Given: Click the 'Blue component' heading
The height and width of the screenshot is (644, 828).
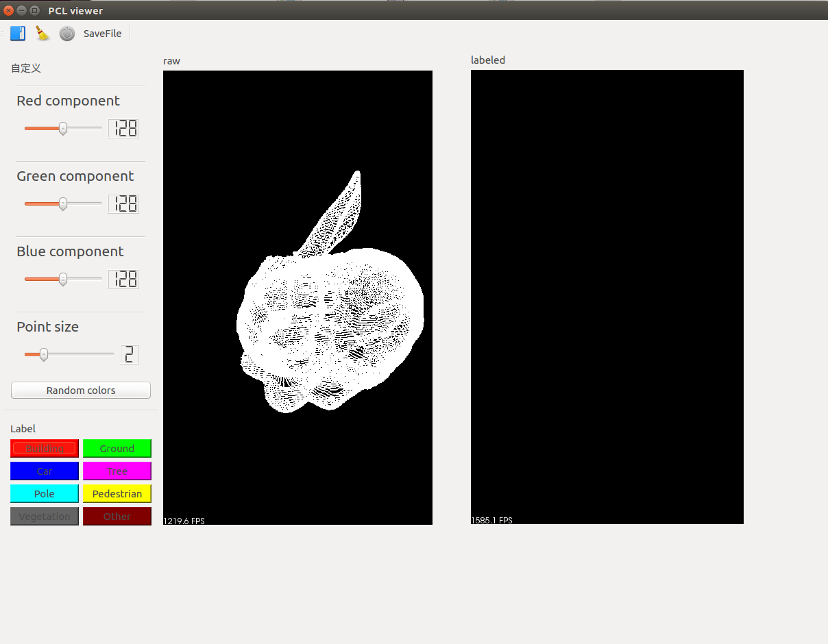Looking at the screenshot, I should click(x=70, y=251).
